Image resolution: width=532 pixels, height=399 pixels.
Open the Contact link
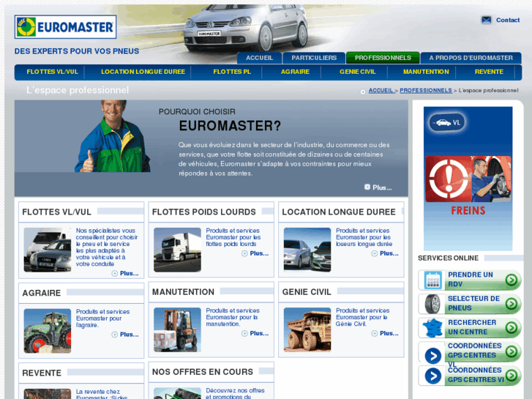[508, 20]
